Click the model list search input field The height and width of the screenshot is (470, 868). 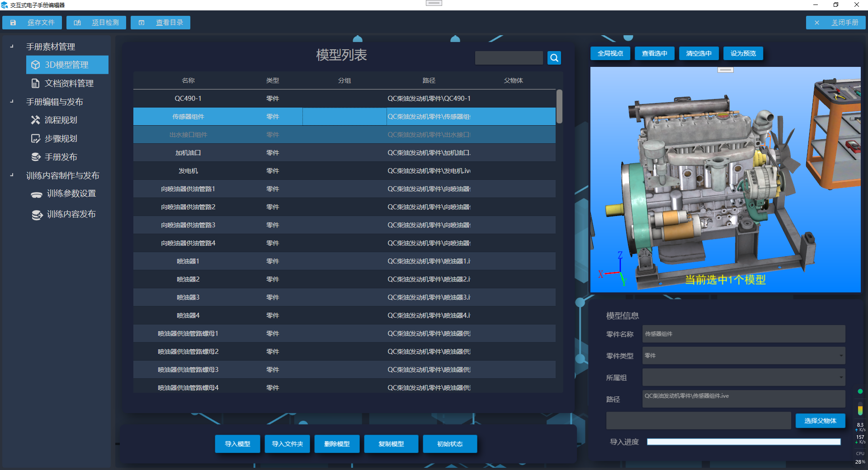tap(509, 58)
